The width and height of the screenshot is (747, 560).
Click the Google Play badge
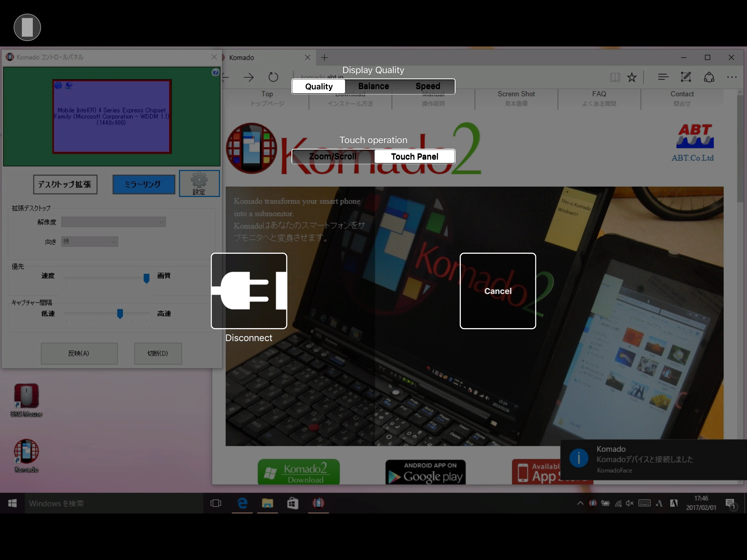[x=425, y=472]
